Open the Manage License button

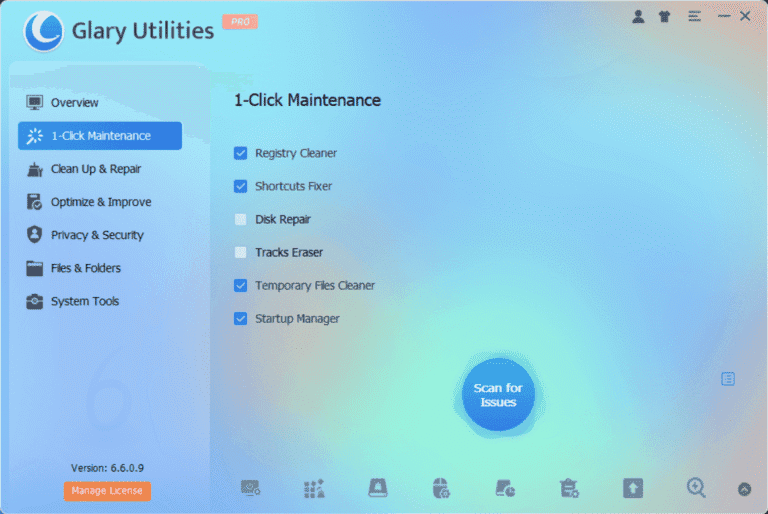pyautogui.click(x=107, y=491)
